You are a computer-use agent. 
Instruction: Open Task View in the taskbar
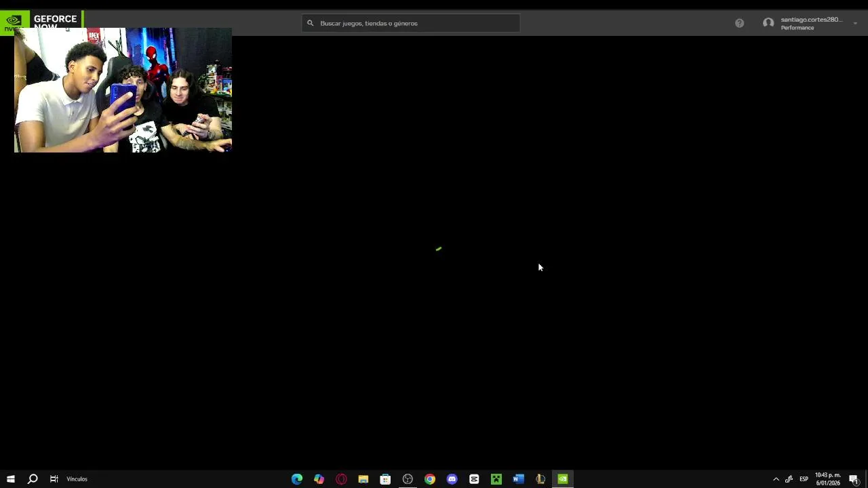pyautogui.click(x=54, y=479)
